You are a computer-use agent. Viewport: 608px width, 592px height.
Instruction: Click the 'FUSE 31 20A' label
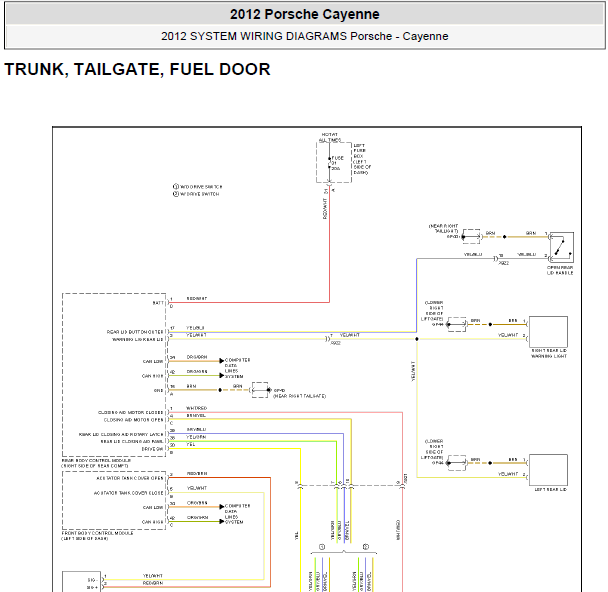point(337,163)
